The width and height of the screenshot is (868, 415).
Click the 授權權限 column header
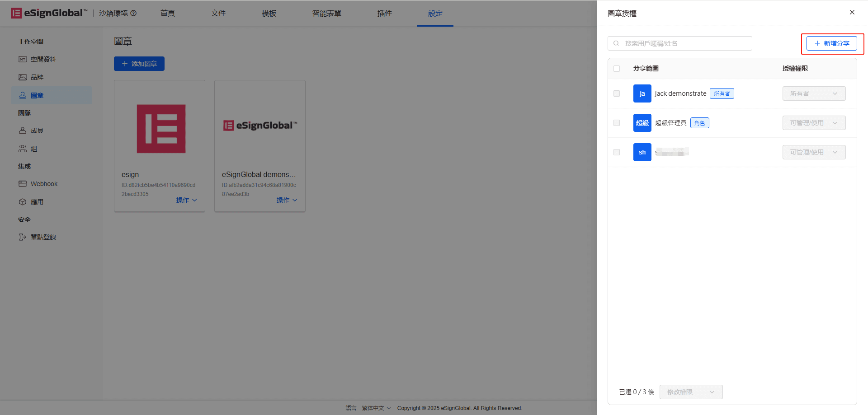pyautogui.click(x=795, y=69)
